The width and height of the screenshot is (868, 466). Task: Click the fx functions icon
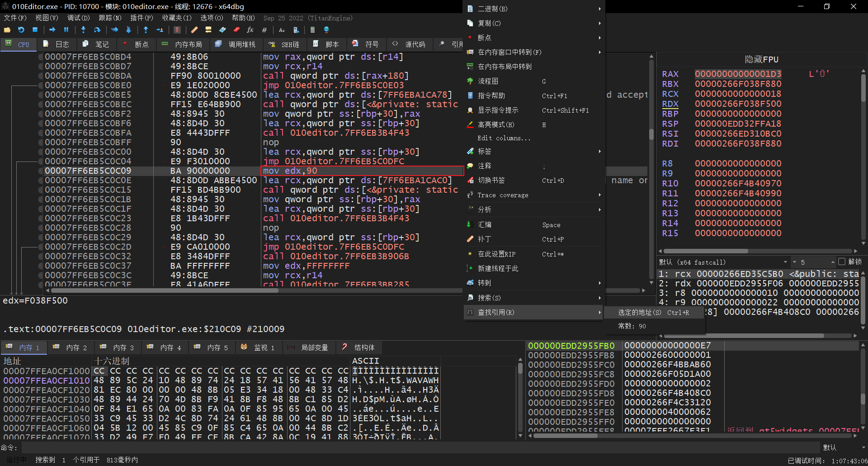pyautogui.click(x=250, y=30)
